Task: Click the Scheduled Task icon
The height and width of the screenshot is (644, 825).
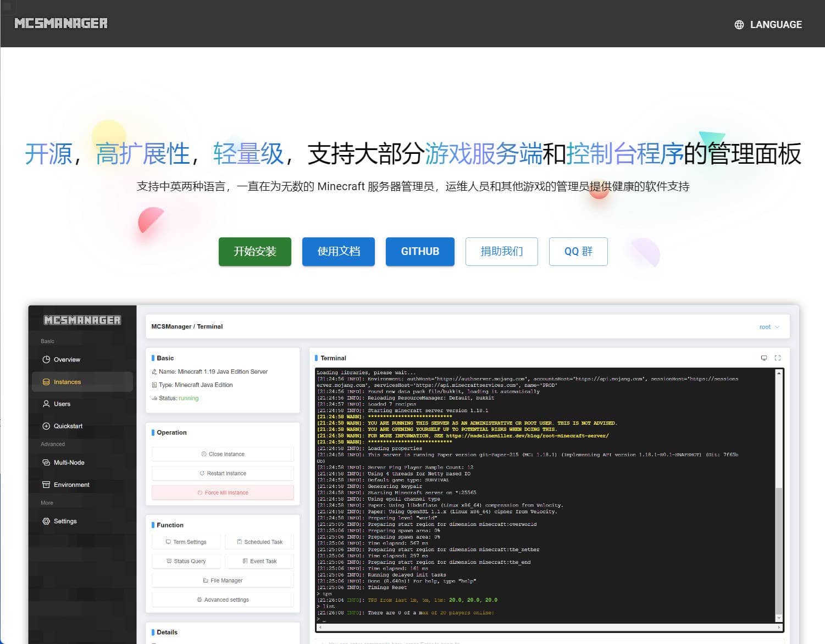Action: [239, 542]
